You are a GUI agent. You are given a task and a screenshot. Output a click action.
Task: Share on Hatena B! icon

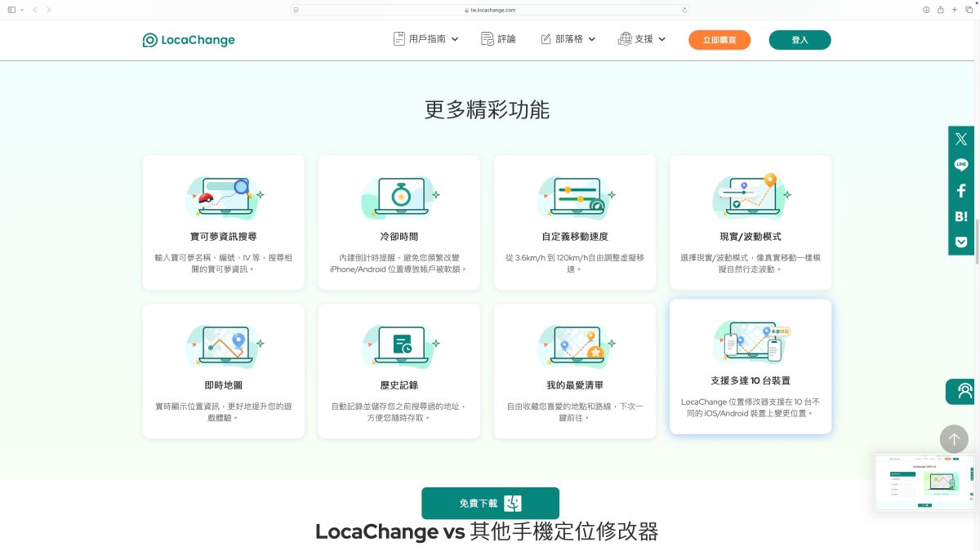[961, 216]
